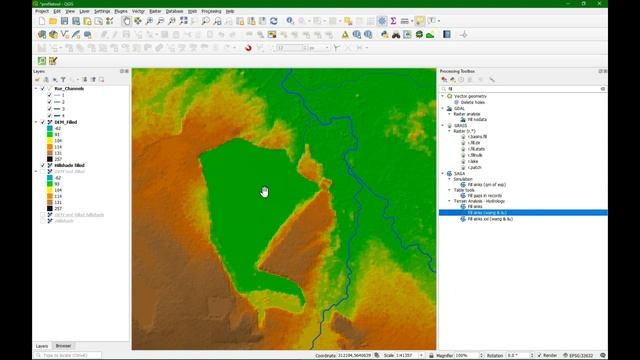This screenshot has width=640, height=360.
Task: Toggle Run_Channels class 3 checkbox
Action: (x=50, y=109)
